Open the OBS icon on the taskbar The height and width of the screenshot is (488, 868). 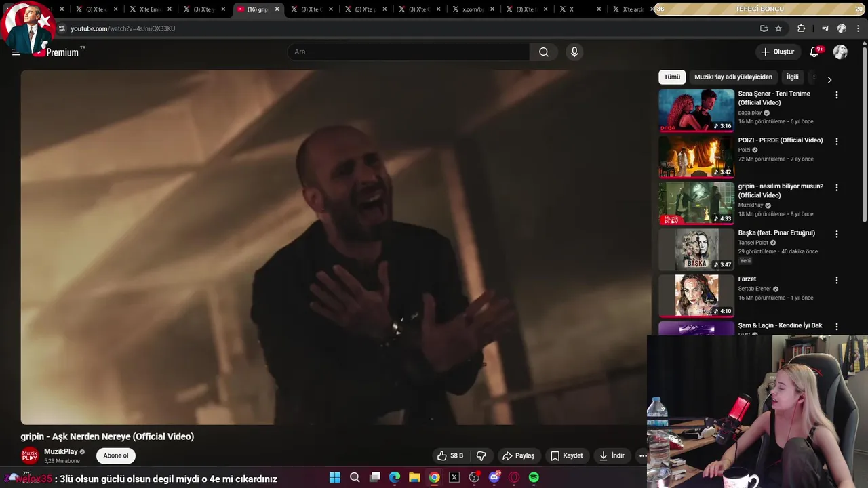pyautogui.click(x=474, y=477)
